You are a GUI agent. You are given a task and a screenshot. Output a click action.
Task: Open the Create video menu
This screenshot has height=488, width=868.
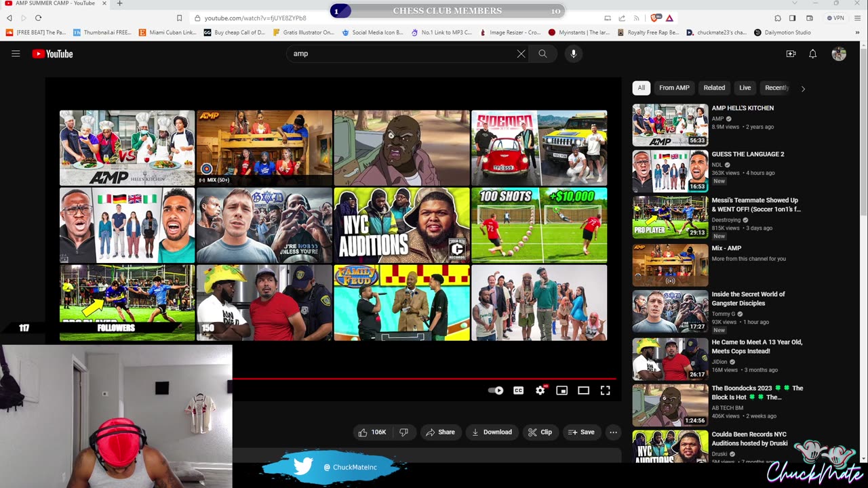coord(791,54)
